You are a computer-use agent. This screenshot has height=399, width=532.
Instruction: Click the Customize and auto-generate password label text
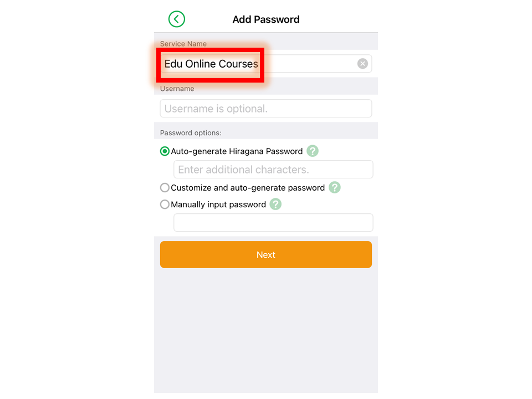(x=248, y=188)
